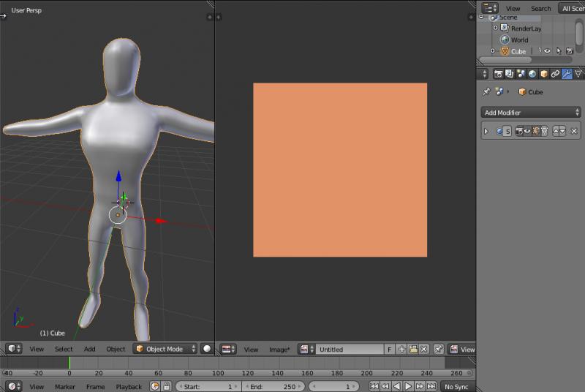Image resolution: width=585 pixels, height=392 pixels.
Task: Open the Object properties cube tab
Action: 544,74
